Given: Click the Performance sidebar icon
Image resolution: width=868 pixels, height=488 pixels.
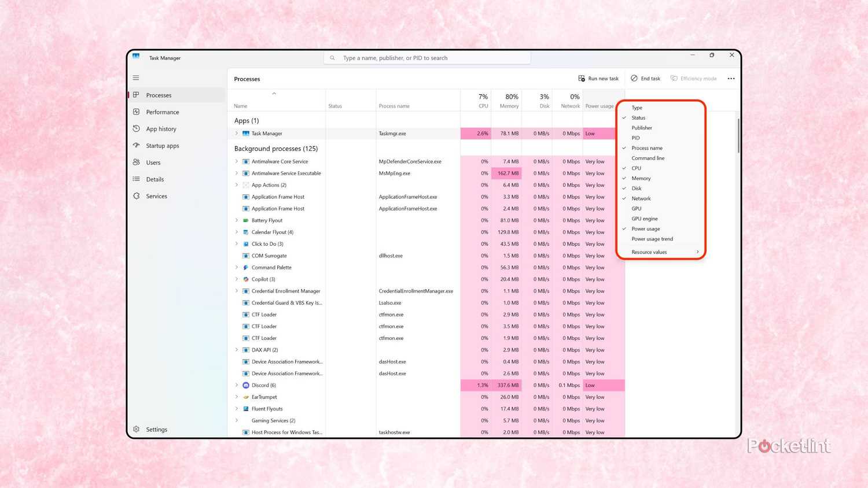Looking at the screenshot, I should coord(137,112).
